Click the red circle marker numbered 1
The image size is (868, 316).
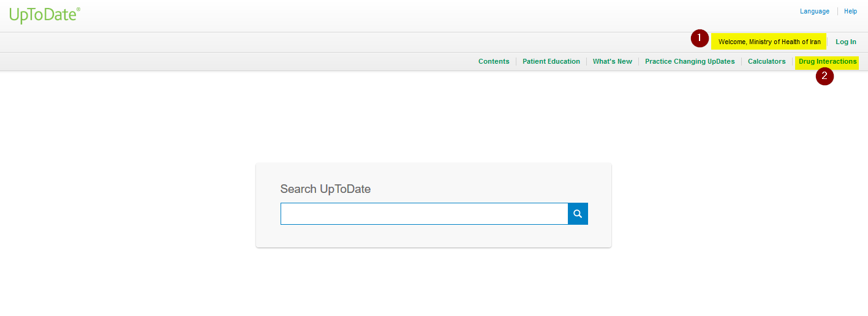coord(700,39)
